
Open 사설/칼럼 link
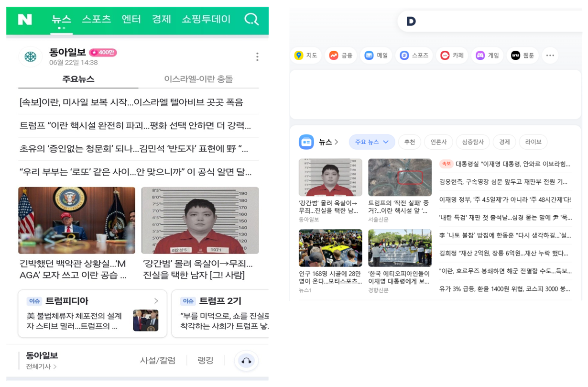pyautogui.click(x=158, y=360)
